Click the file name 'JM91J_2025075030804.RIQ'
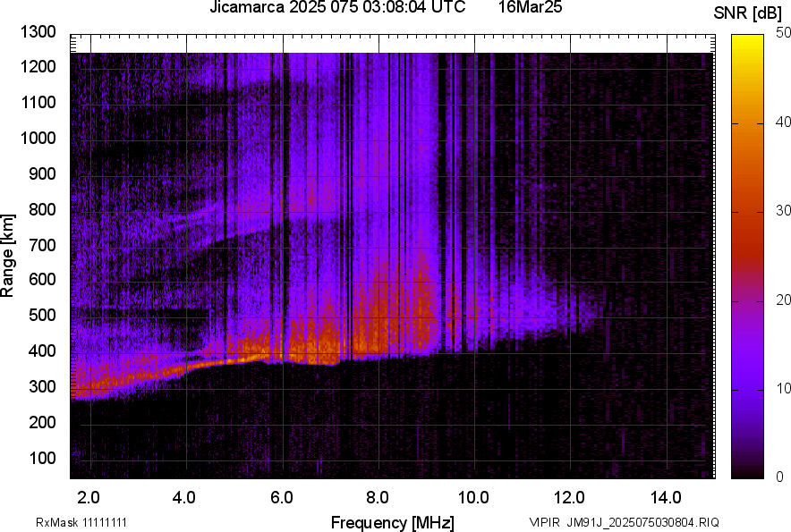Image resolution: width=791 pixels, height=532 pixels. (642, 522)
